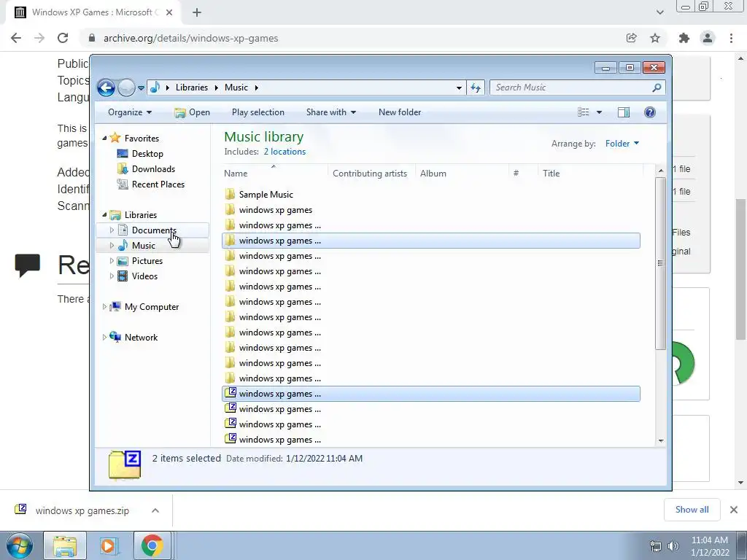The image size is (747, 560).
Task: Click the music note icon in address bar
Action: pos(155,87)
